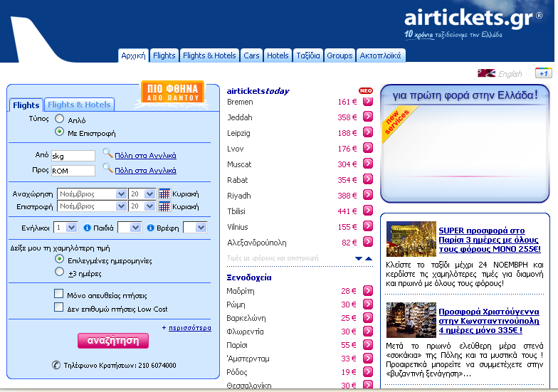Click the Πόλη στα Αγγλικά link beside Από
The width and height of the screenshot is (558, 392).
pyautogui.click(x=145, y=155)
